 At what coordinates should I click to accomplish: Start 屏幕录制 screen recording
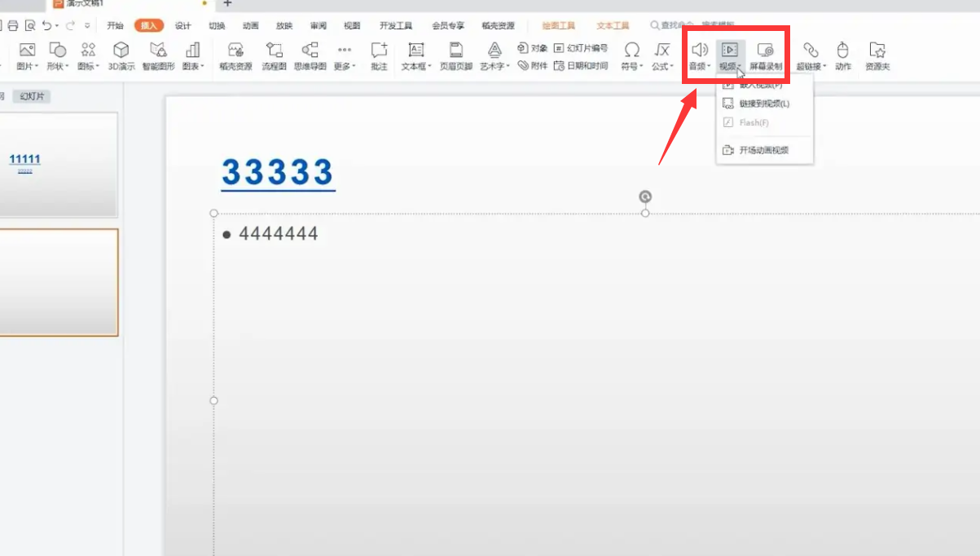(x=766, y=55)
